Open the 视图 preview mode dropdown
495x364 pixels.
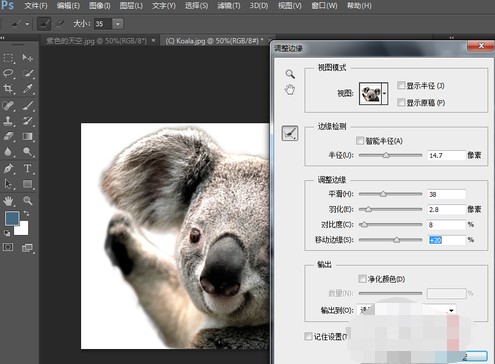(x=385, y=94)
